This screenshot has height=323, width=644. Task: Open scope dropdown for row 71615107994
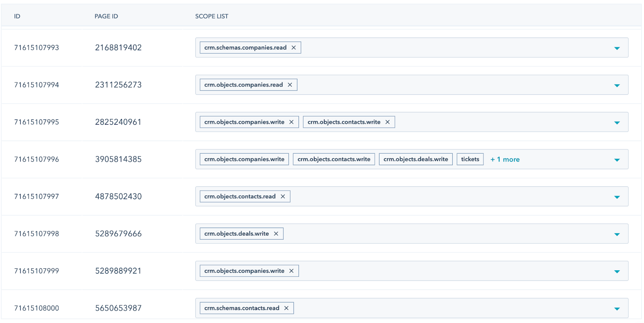pyautogui.click(x=617, y=85)
